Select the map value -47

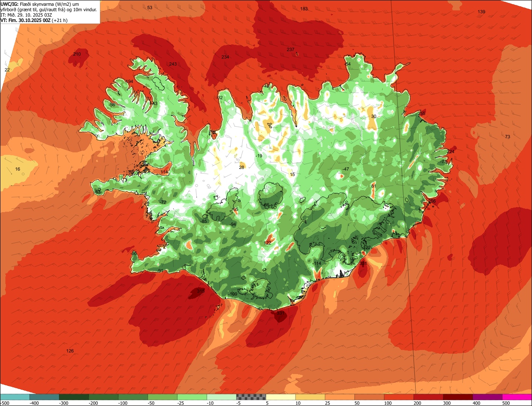pos(346,169)
